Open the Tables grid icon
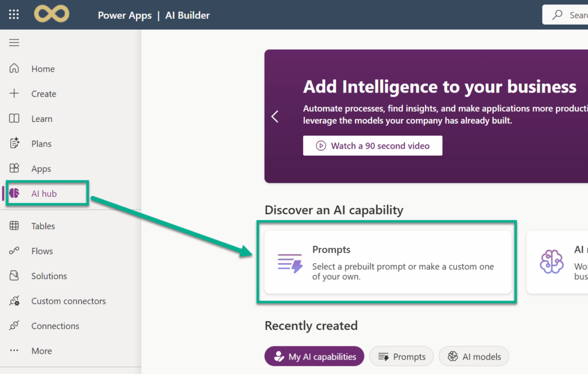This screenshot has width=588, height=374. point(14,226)
